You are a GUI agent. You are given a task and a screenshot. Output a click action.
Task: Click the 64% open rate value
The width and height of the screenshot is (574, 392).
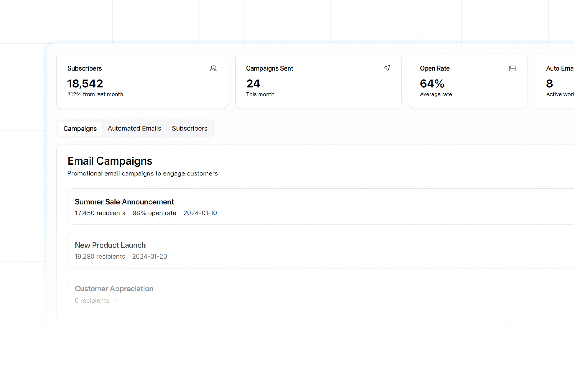pos(432,83)
